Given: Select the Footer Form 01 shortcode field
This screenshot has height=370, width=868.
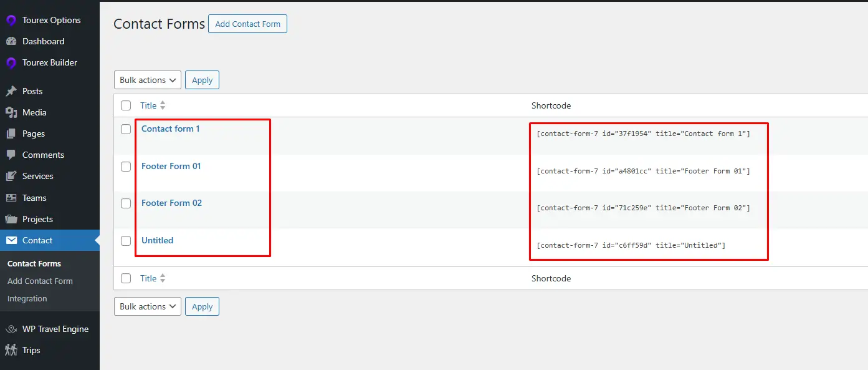Looking at the screenshot, I should (x=643, y=171).
